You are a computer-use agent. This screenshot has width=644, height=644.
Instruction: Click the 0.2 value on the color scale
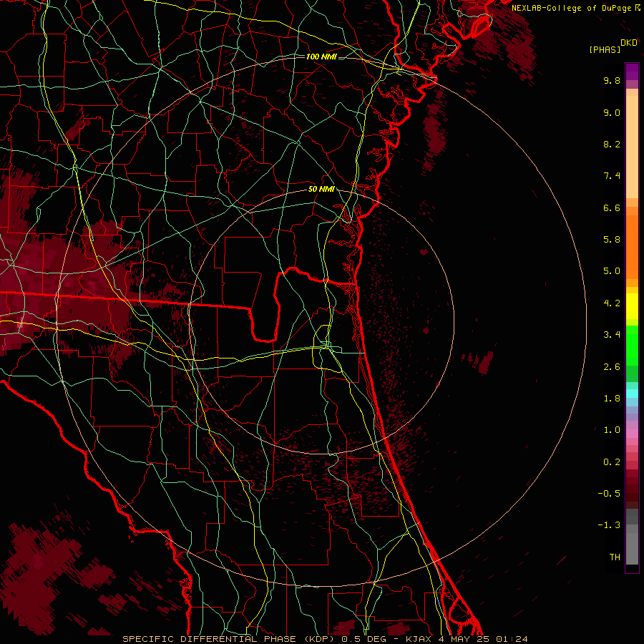[x=612, y=462]
